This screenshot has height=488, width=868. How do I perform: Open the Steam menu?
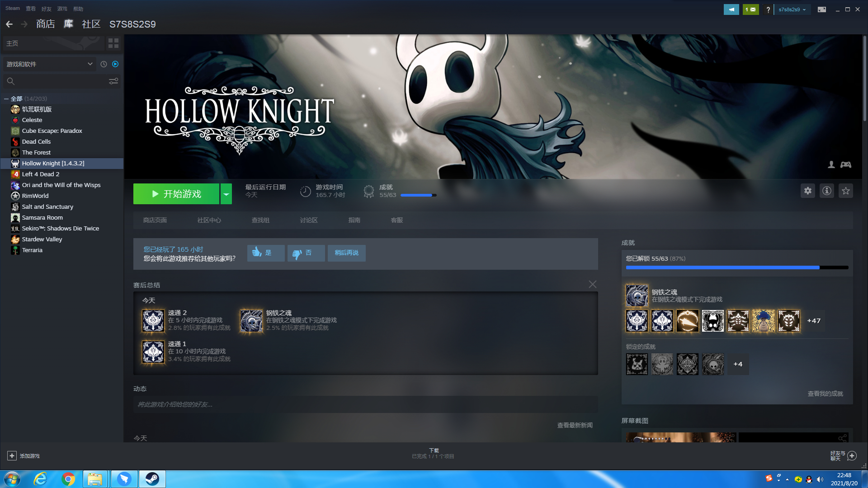(13, 9)
